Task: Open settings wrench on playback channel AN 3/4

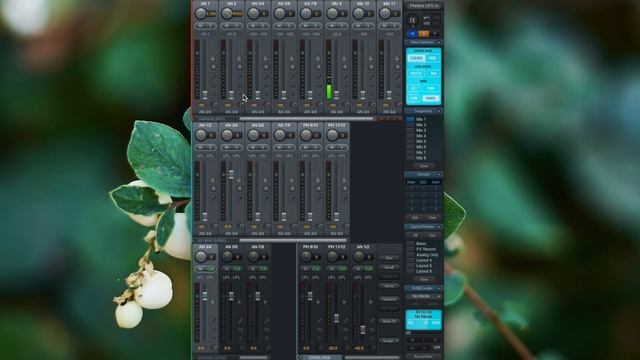Action: [240, 198]
